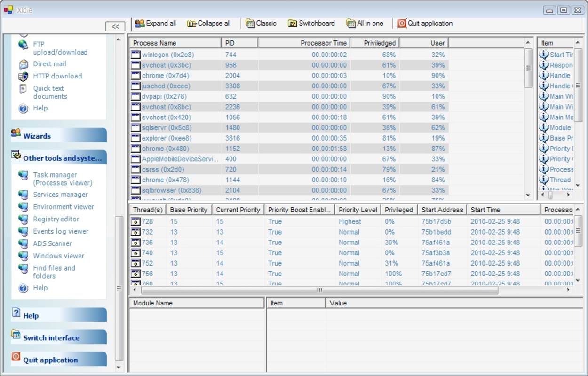Click the threads list horizontal scrollbar
The image size is (588, 376).
[319, 290]
